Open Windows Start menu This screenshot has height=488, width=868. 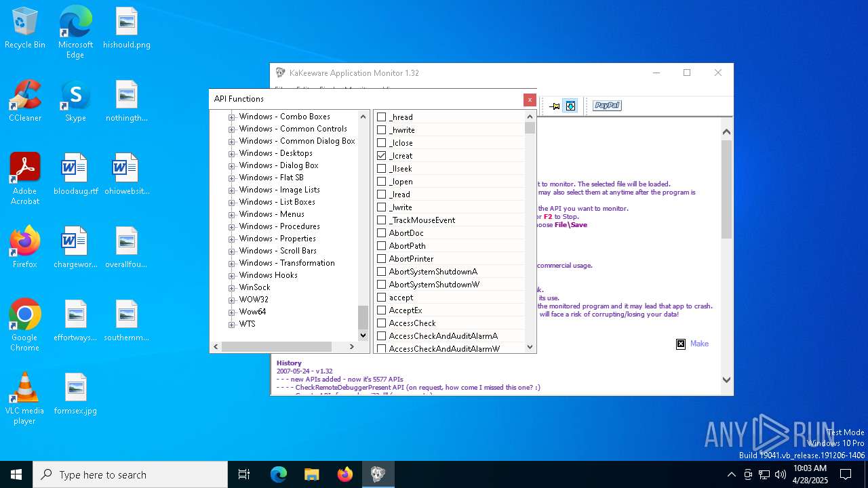[16, 474]
